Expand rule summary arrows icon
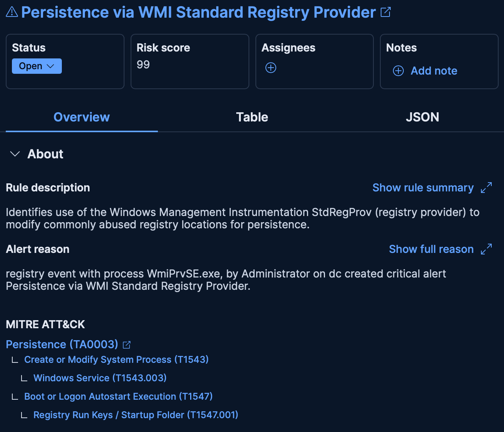The image size is (504, 432). [x=486, y=188]
